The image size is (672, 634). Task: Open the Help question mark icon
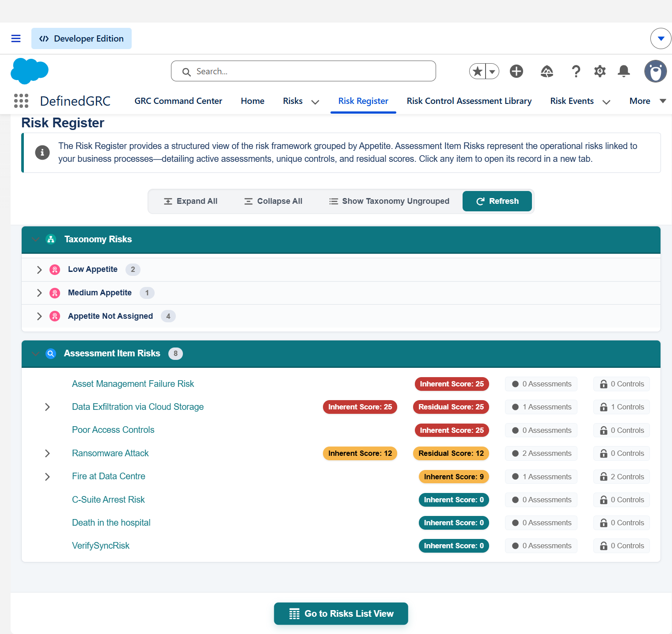click(576, 71)
